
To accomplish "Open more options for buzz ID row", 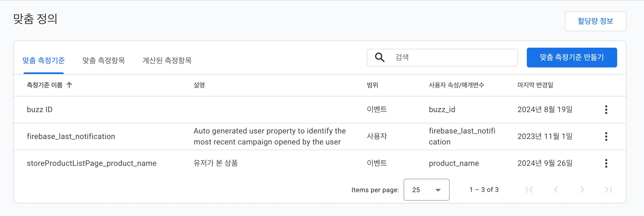I will pyautogui.click(x=606, y=110).
